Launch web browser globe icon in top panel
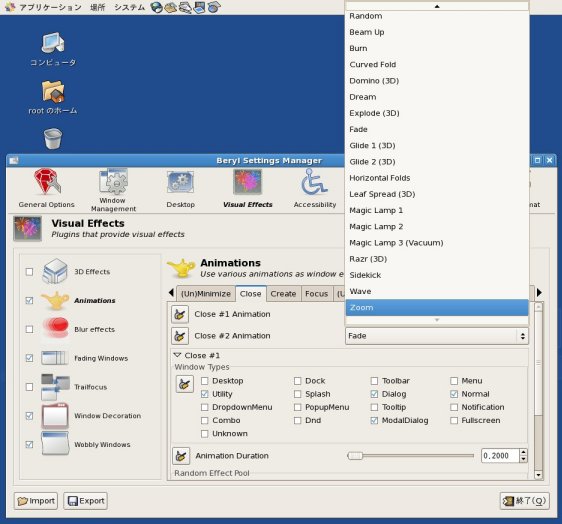Screen dimensions: 562x524 pyautogui.click(x=157, y=7)
